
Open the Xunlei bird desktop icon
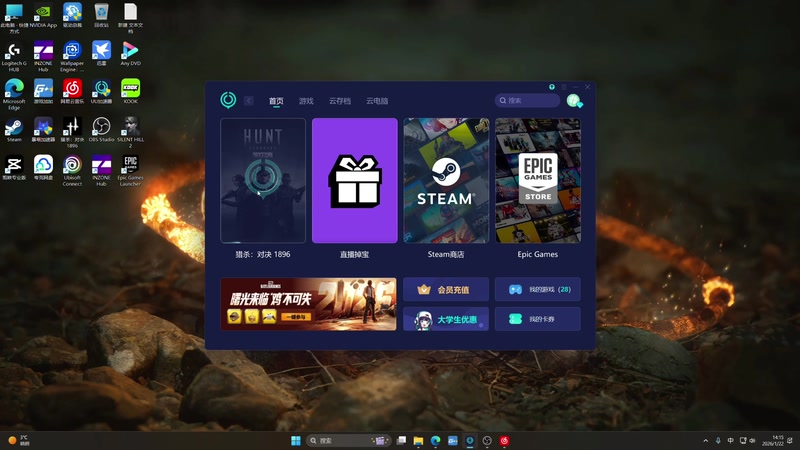tap(101, 54)
